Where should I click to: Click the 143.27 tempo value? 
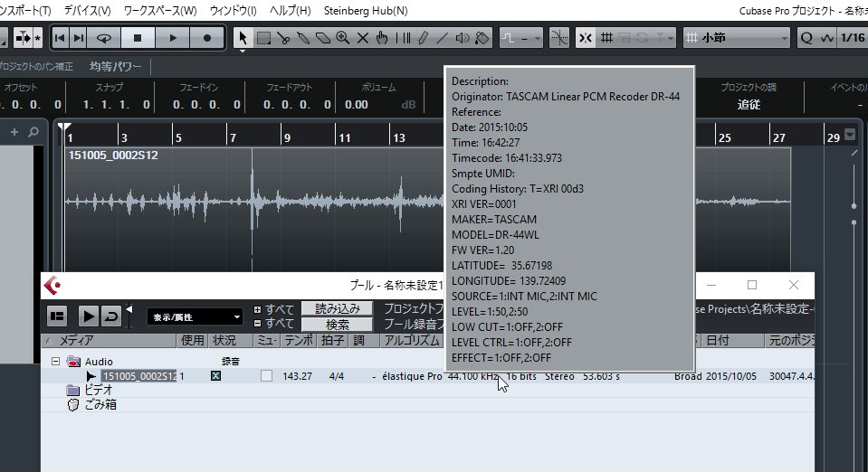pyautogui.click(x=297, y=376)
